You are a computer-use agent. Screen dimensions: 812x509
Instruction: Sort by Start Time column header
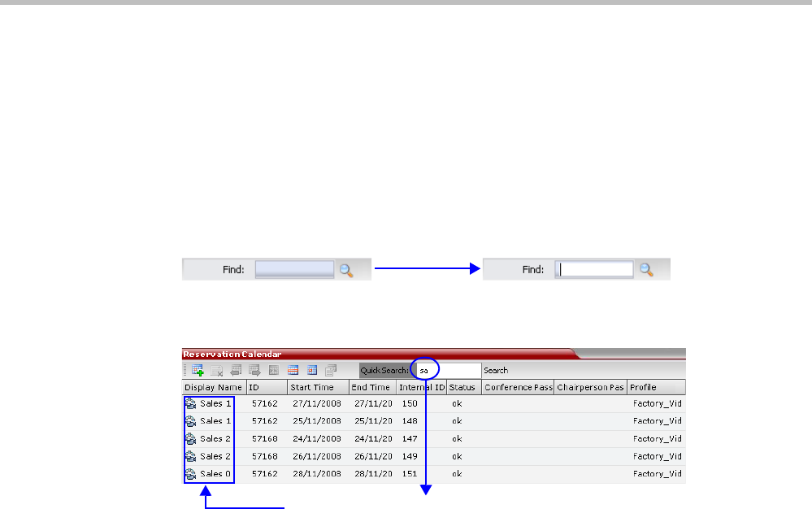pos(318,388)
